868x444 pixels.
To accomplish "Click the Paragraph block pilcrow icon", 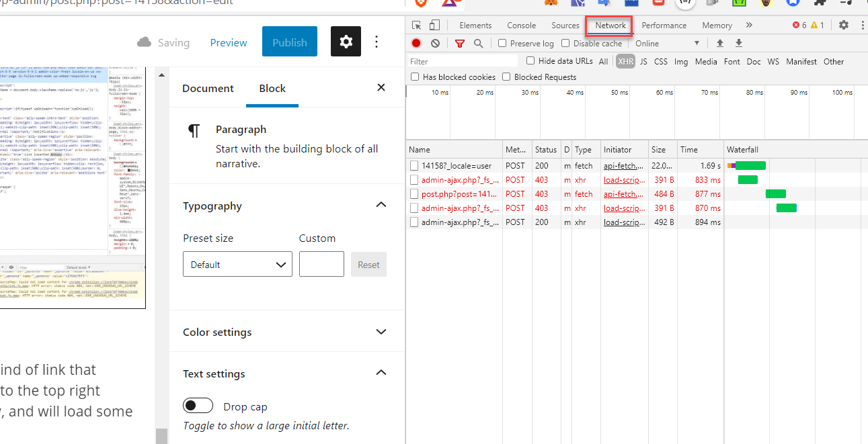I will (194, 131).
